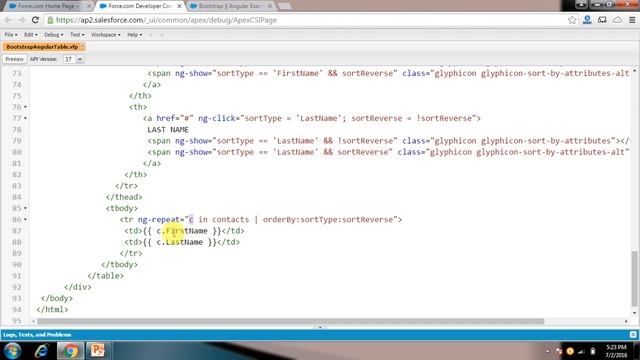The width and height of the screenshot is (640, 360).
Task: Collapse tbody fold at line 85
Action: click(x=25, y=208)
